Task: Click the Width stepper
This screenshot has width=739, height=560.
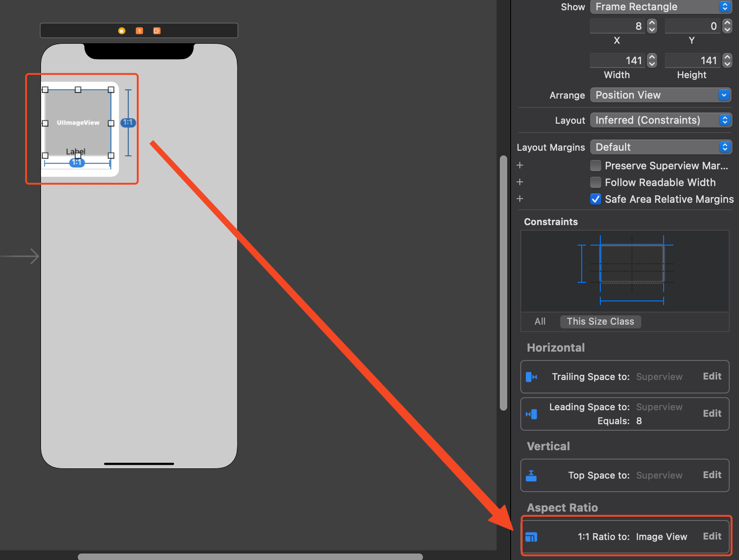Action: click(652, 60)
